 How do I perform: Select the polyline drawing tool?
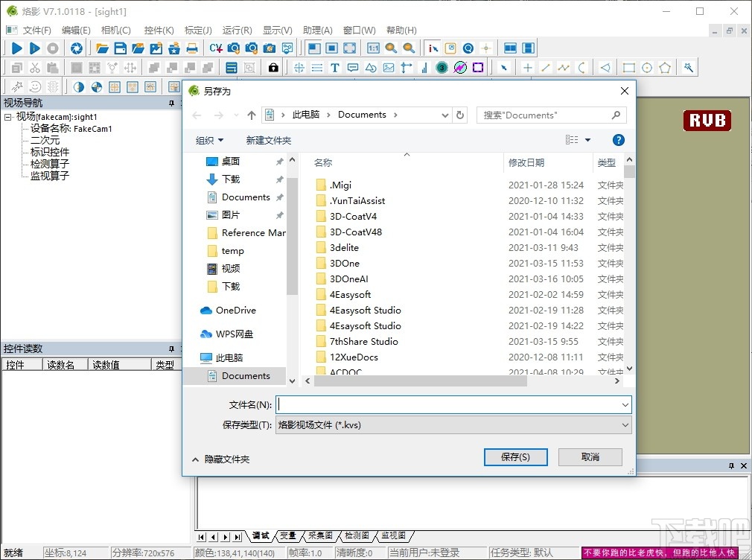564,68
